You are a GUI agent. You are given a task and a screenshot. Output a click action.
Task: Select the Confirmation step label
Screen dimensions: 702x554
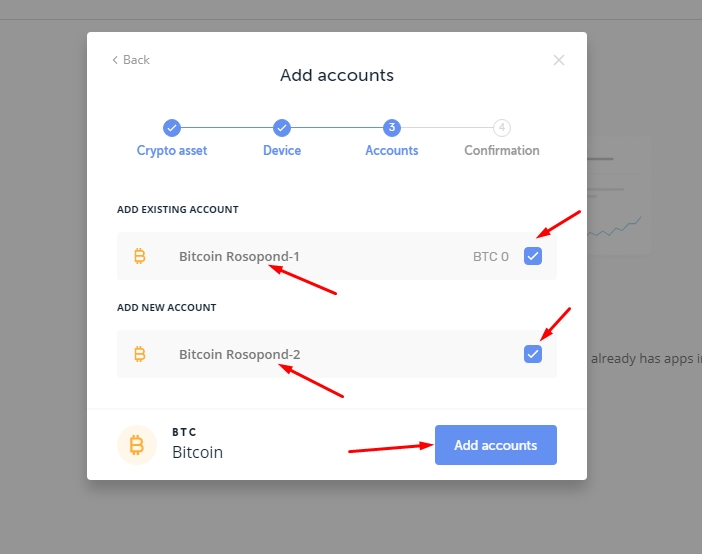[502, 150]
